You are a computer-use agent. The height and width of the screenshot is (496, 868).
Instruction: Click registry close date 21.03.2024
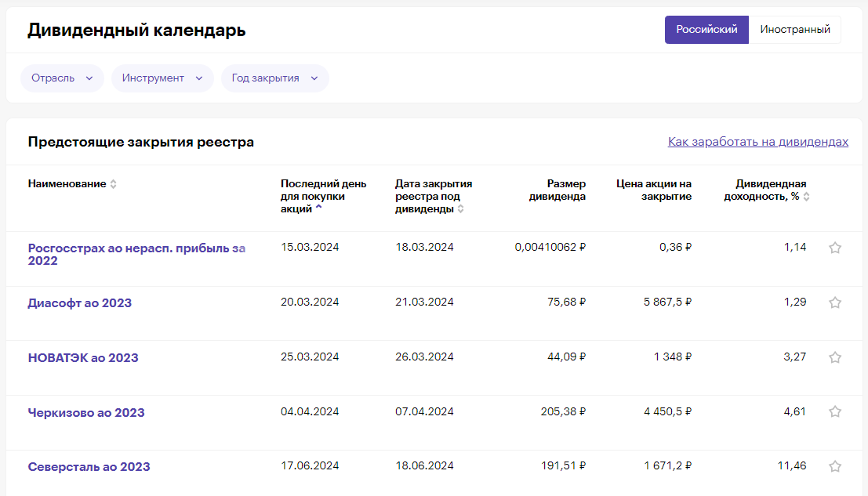pos(424,302)
